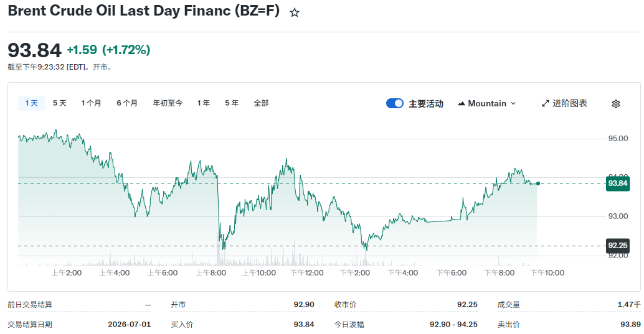Select the 6个月 range tab
The image size is (644, 334).
tap(127, 103)
